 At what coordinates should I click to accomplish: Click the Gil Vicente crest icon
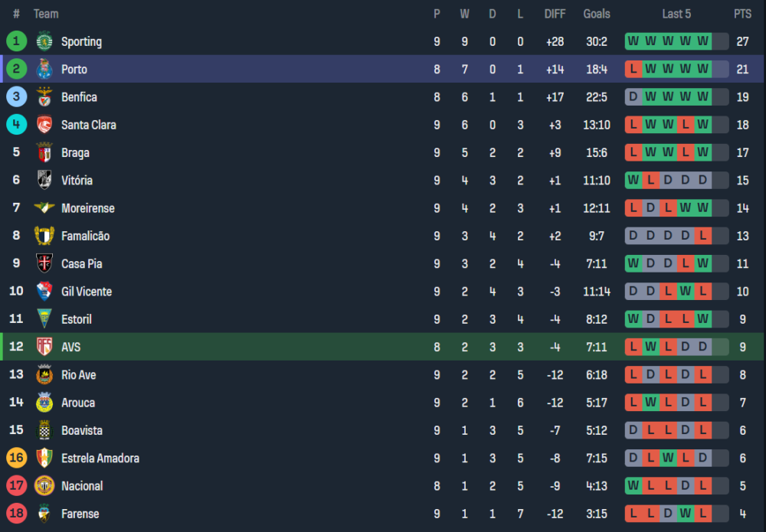[44, 292]
